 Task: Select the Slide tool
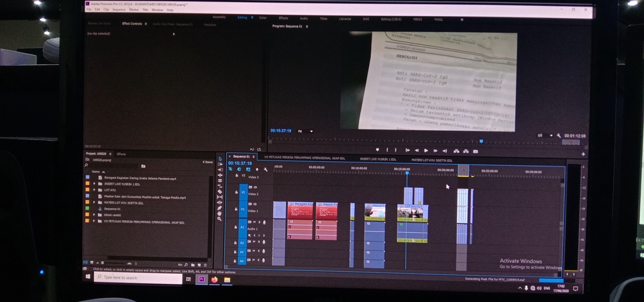click(x=220, y=203)
